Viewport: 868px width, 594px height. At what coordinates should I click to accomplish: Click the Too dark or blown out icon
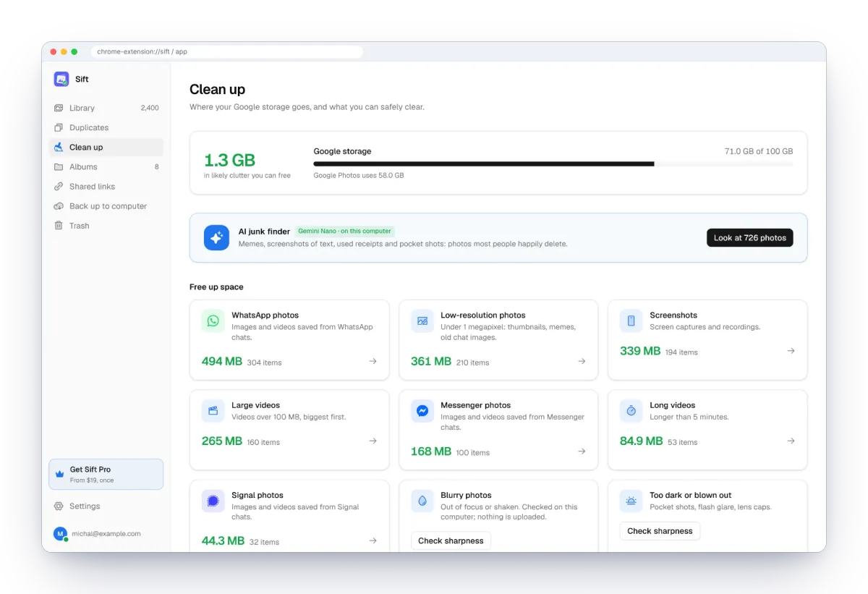click(631, 501)
